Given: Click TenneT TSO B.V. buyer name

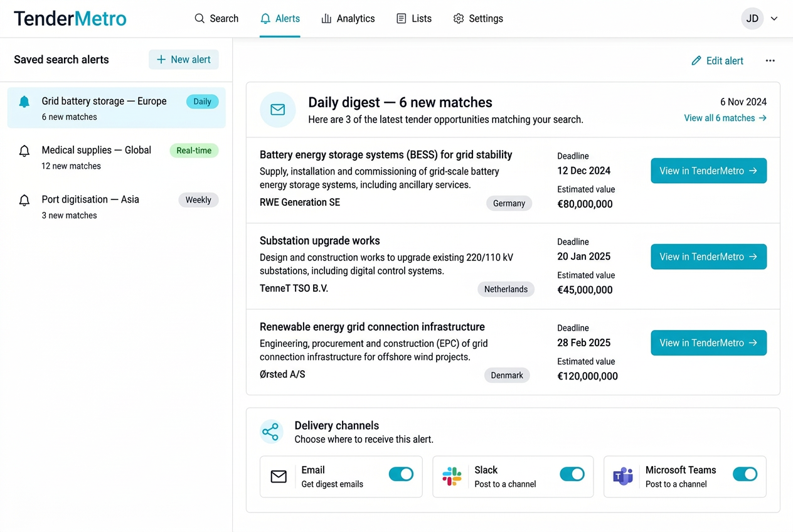Looking at the screenshot, I should (x=294, y=289).
